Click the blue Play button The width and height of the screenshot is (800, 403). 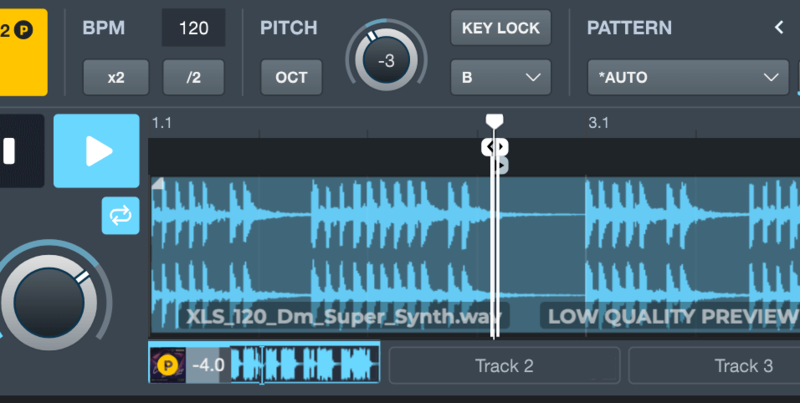(96, 151)
